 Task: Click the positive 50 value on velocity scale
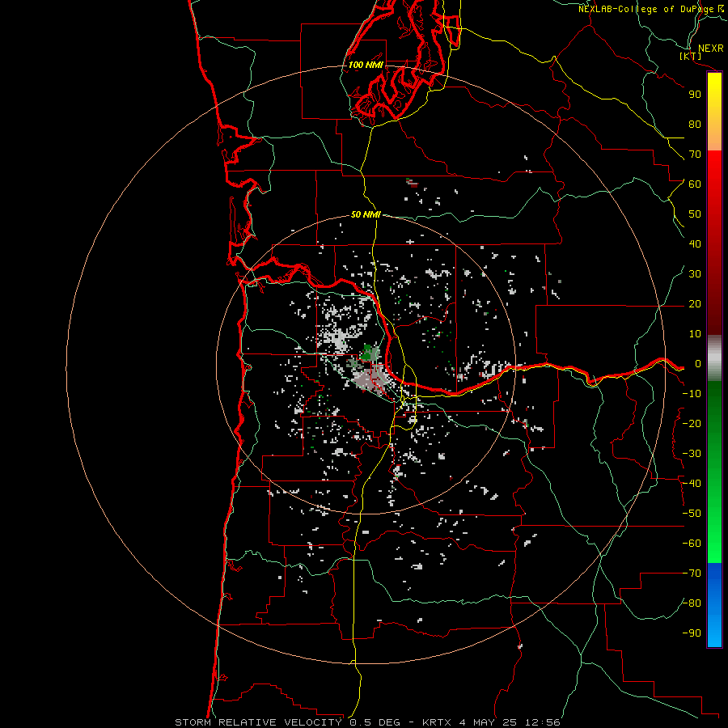[x=695, y=214]
